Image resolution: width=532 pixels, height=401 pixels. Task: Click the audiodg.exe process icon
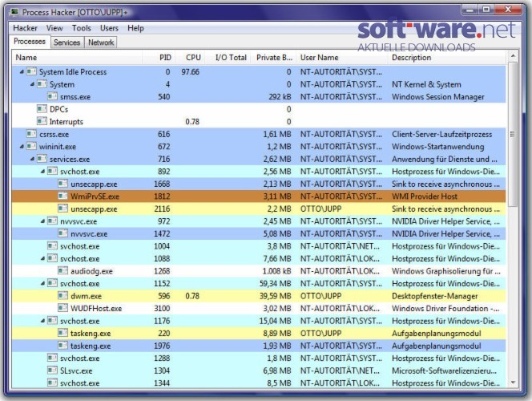click(x=63, y=270)
